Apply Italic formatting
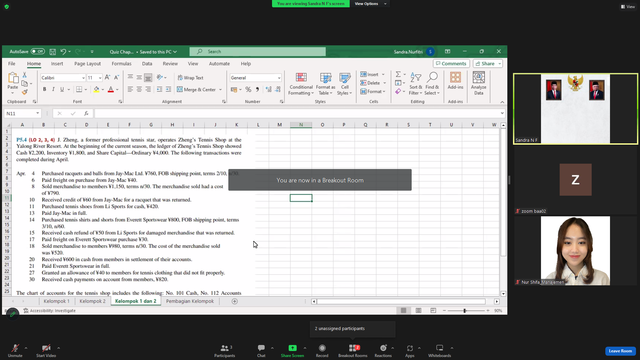The width and height of the screenshot is (640, 360). click(53, 89)
